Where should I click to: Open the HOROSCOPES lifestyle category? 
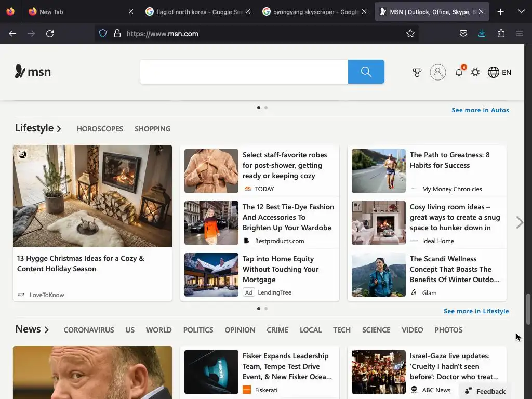[x=100, y=129]
